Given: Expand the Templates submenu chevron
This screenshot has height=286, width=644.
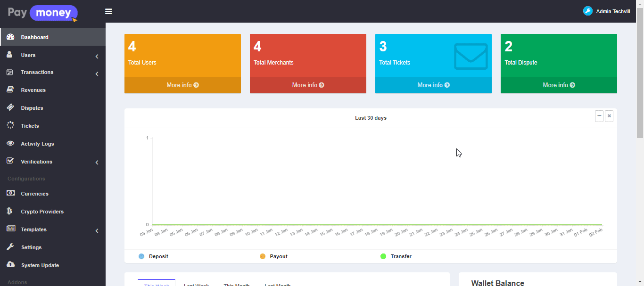Looking at the screenshot, I should click(97, 230).
